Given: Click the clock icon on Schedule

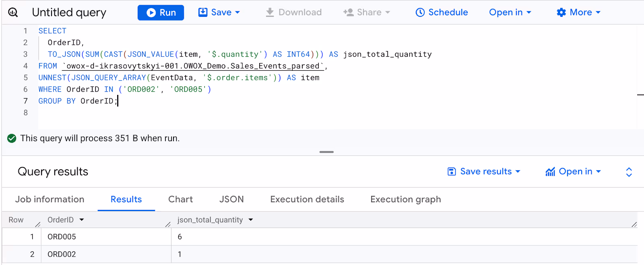Looking at the screenshot, I should [420, 12].
